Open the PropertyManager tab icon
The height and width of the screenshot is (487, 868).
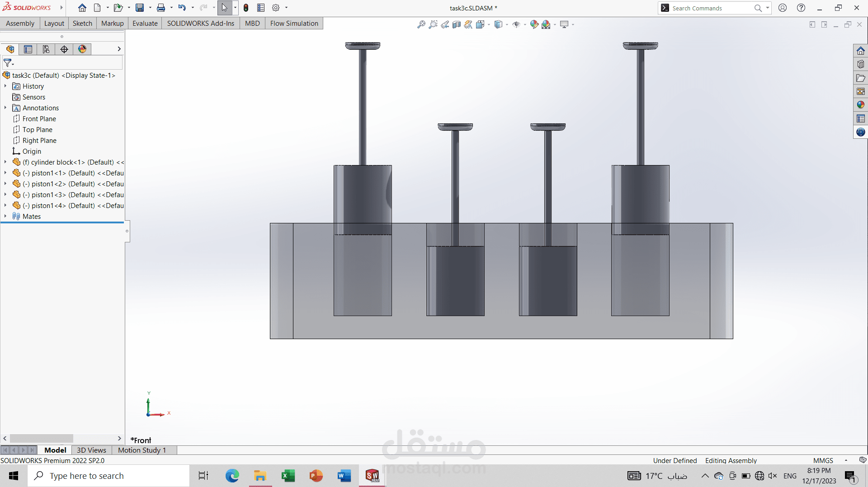tap(28, 49)
